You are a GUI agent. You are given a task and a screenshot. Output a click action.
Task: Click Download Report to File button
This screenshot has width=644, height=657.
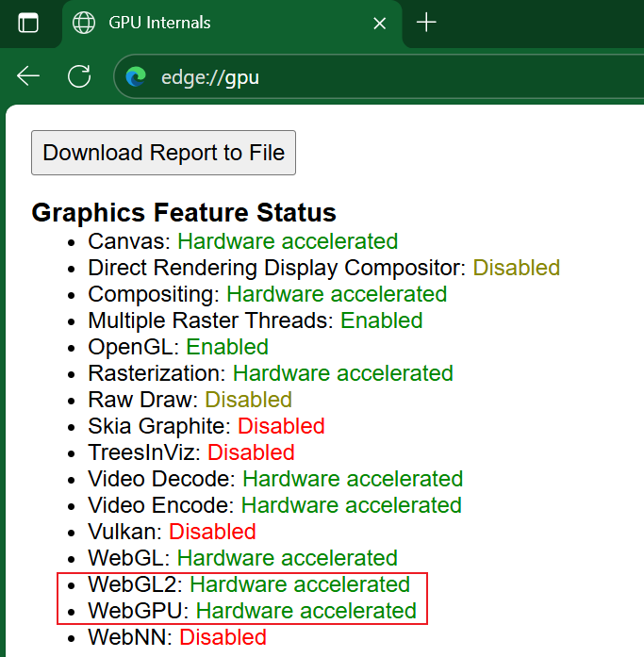point(163,153)
